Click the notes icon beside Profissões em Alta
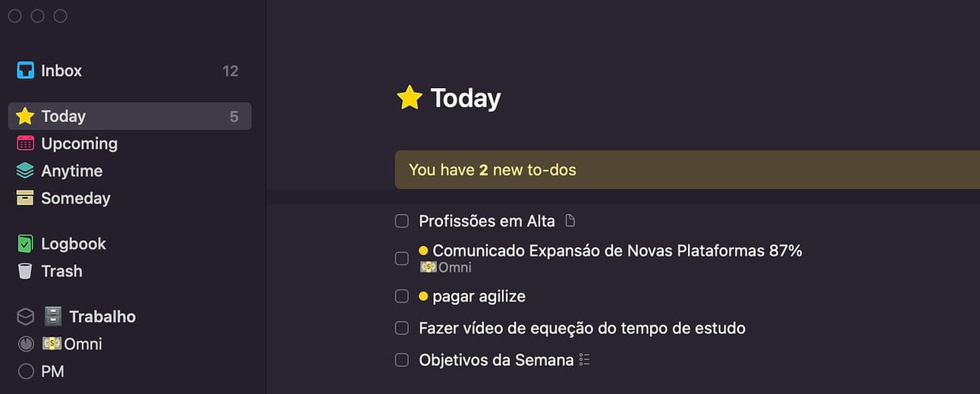Image resolution: width=980 pixels, height=394 pixels. (x=570, y=221)
